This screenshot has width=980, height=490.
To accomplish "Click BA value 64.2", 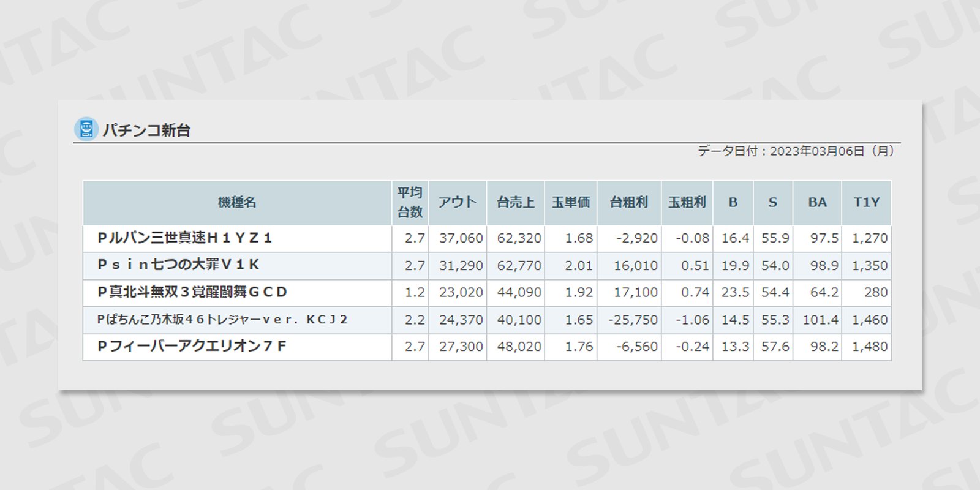I will pyautogui.click(x=824, y=293).
